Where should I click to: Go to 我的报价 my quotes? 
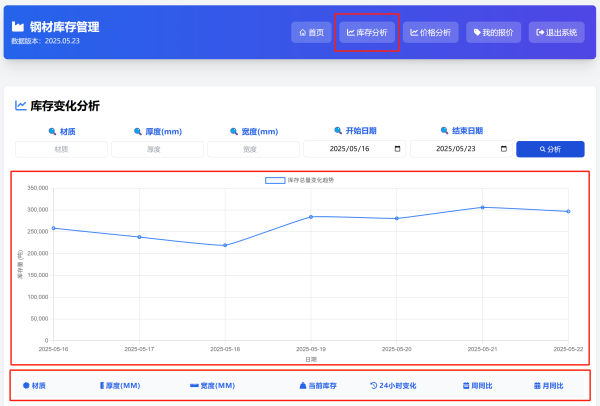point(493,33)
